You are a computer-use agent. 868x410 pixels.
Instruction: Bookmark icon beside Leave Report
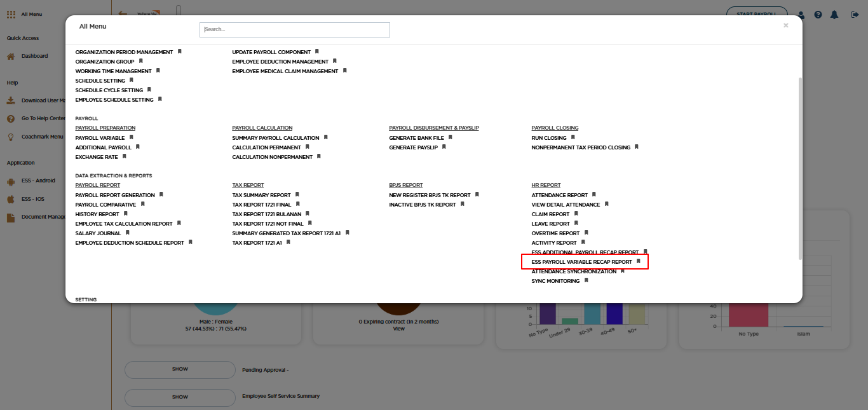[576, 223]
